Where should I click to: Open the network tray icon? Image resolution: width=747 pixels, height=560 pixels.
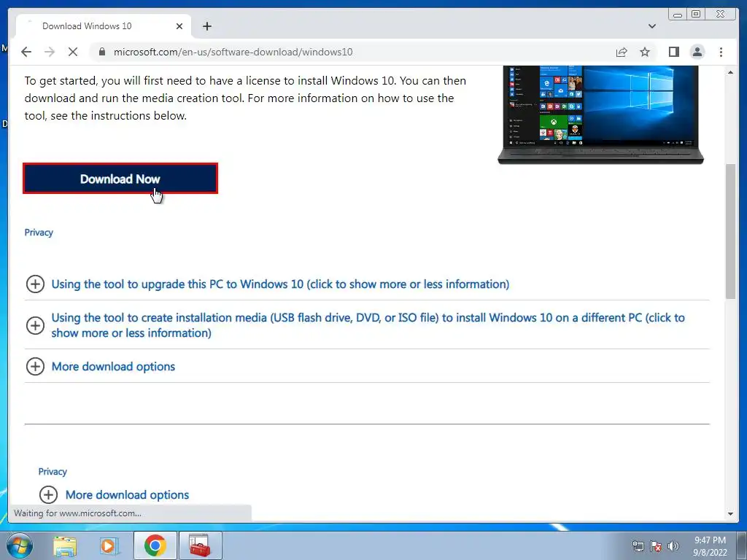[x=638, y=546]
